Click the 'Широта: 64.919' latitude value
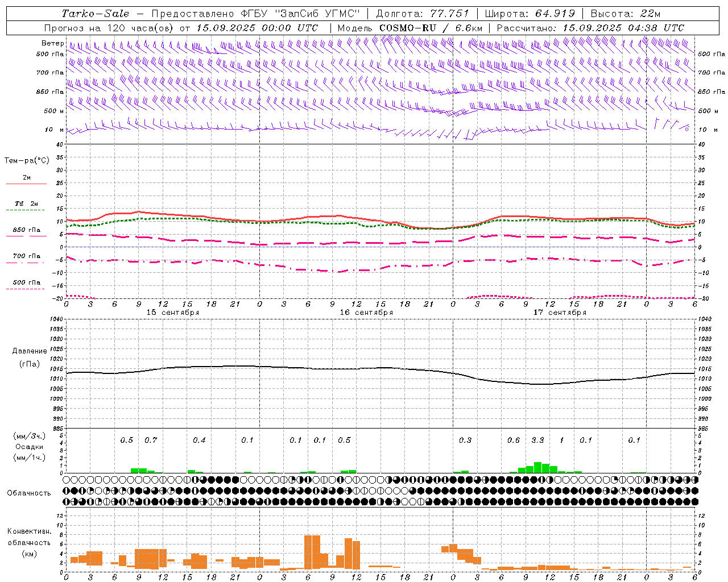 (530, 14)
